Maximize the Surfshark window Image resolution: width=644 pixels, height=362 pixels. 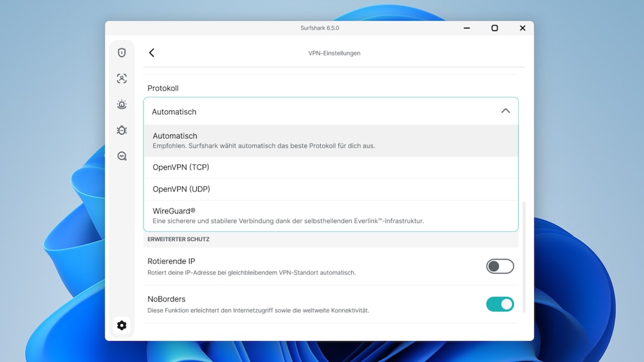(x=495, y=28)
